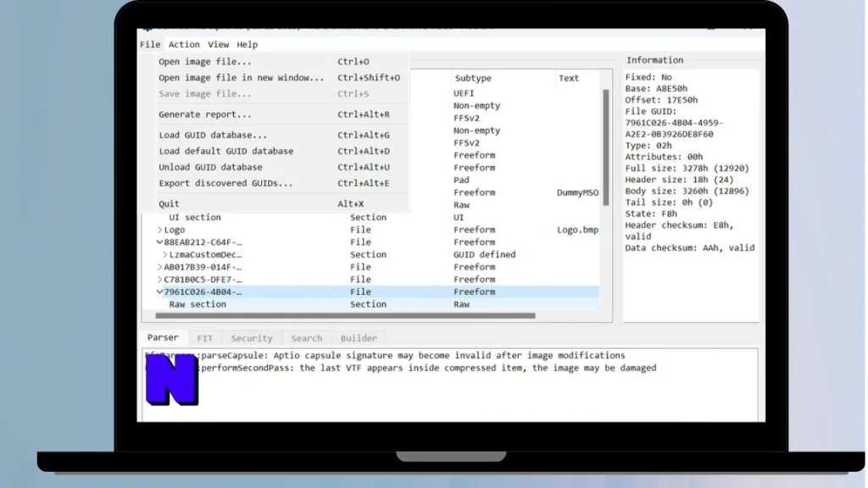The width and height of the screenshot is (868, 488).
Task: Switch to the Builder tab
Action: 359,338
